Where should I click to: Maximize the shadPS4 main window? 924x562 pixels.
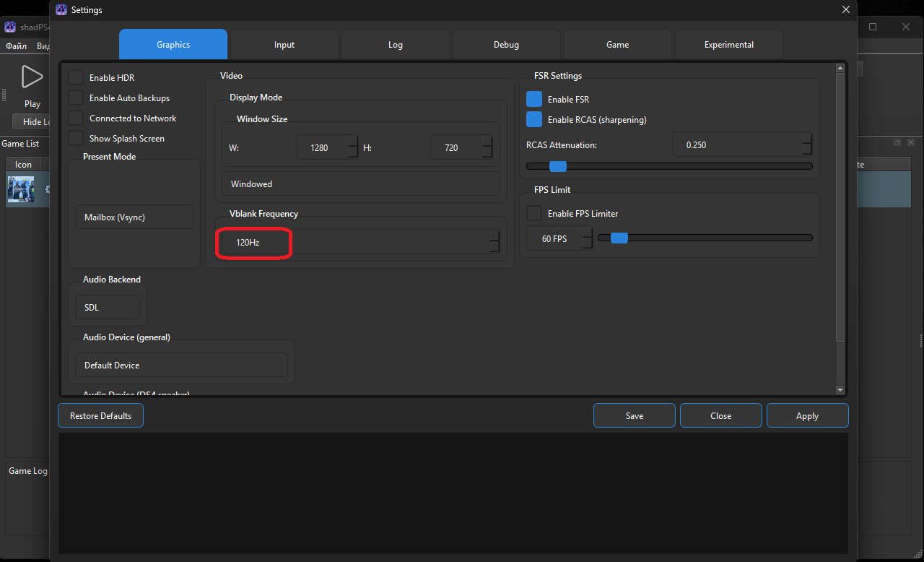click(x=873, y=27)
